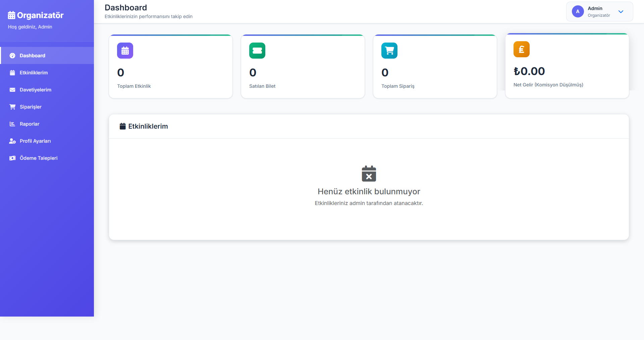Click the teal cart icon in Toplam Sipariş card
The image size is (644, 340).
(x=389, y=51)
